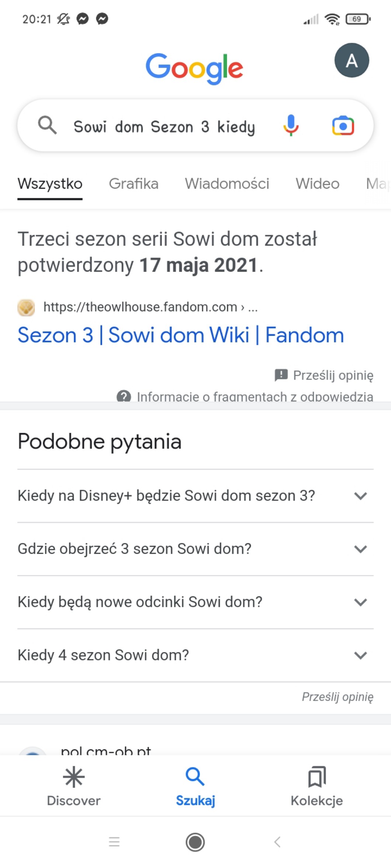Expand "Kiedy 4 sezon Sowi dom?" question

click(x=360, y=655)
